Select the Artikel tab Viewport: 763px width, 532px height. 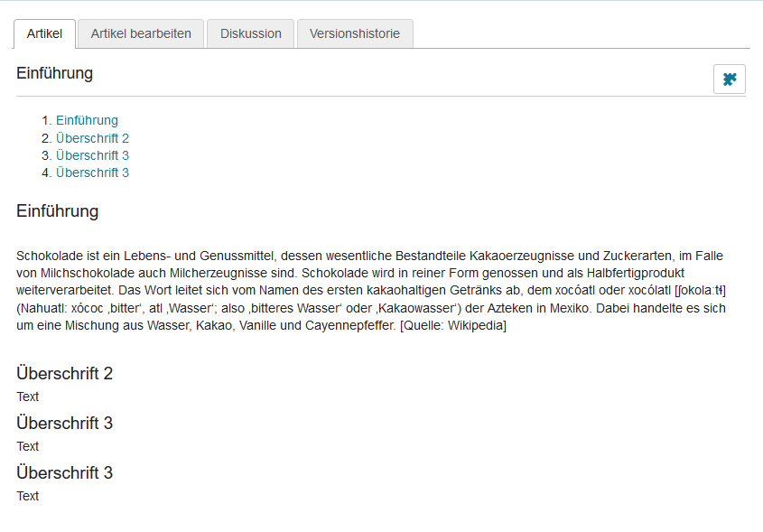pyautogui.click(x=44, y=33)
